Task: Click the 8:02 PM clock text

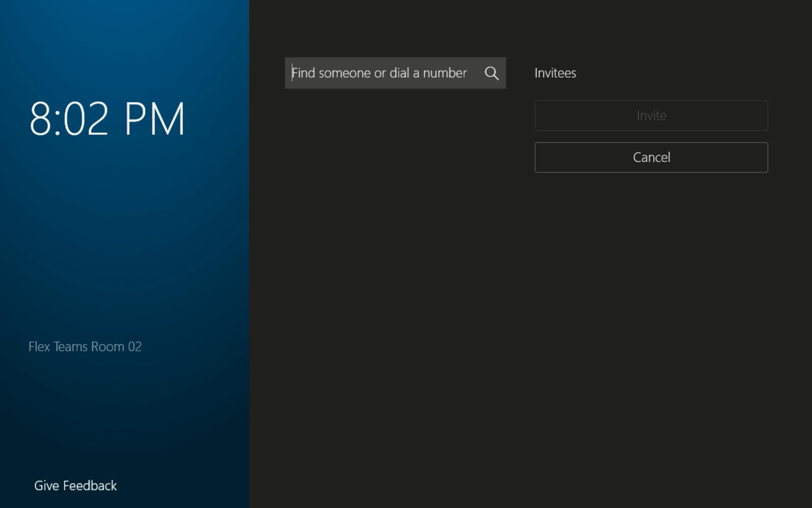Action: 107,119
